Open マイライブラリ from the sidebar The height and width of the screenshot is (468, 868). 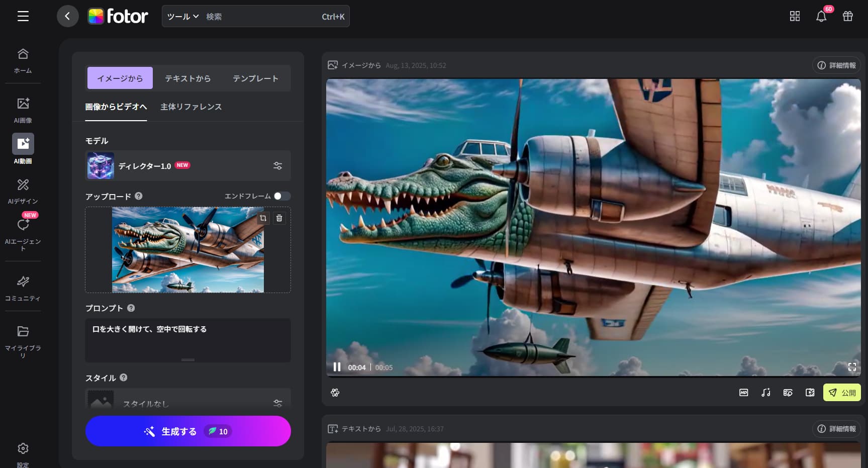click(x=23, y=337)
